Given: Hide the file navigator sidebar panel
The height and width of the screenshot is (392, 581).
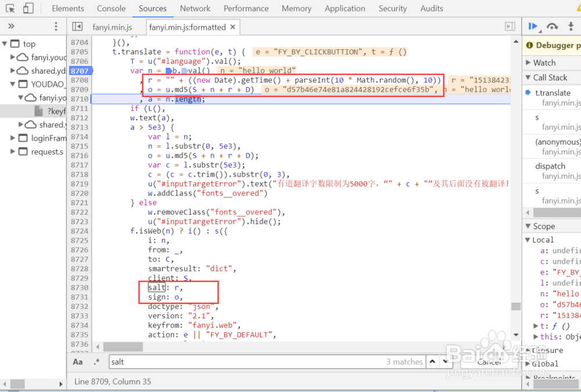Looking at the screenshot, I should [x=76, y=26].
